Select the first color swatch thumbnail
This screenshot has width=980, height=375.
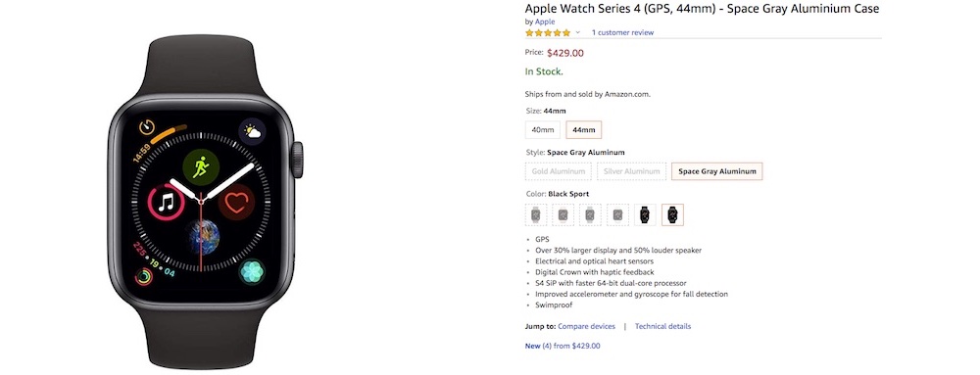click(x=536, y=214)
